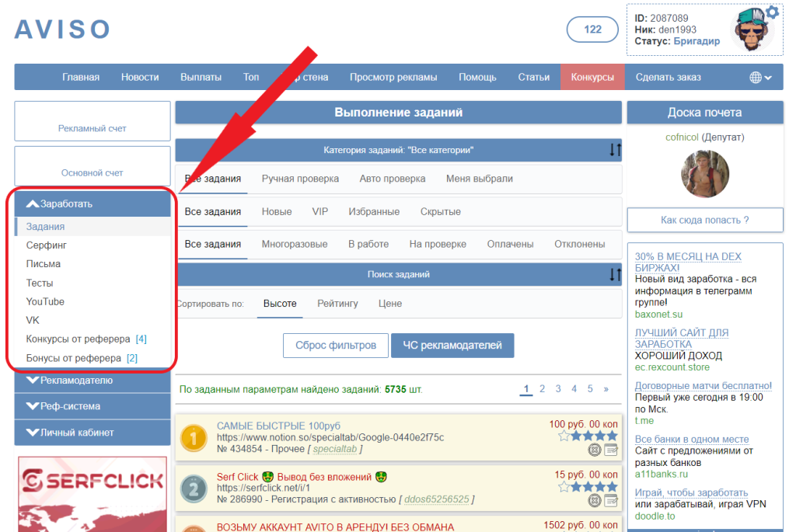This screenshot has height=532, width=796.
Task: Open Новости in the navigation bar
Action: pos(140,77)
